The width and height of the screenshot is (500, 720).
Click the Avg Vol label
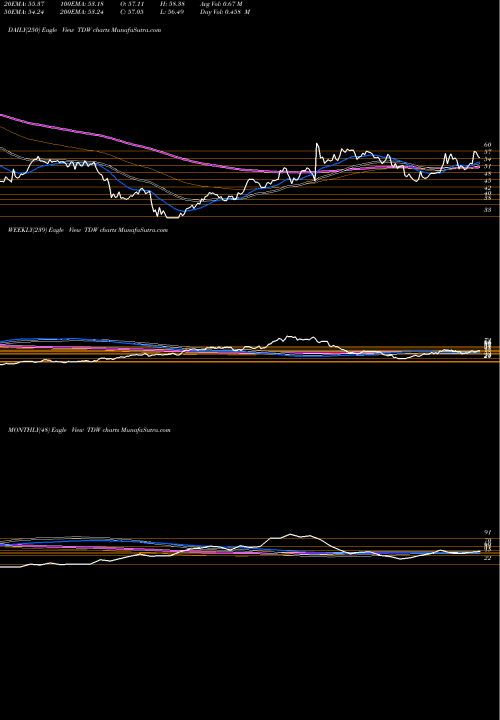tap(222, 4)
